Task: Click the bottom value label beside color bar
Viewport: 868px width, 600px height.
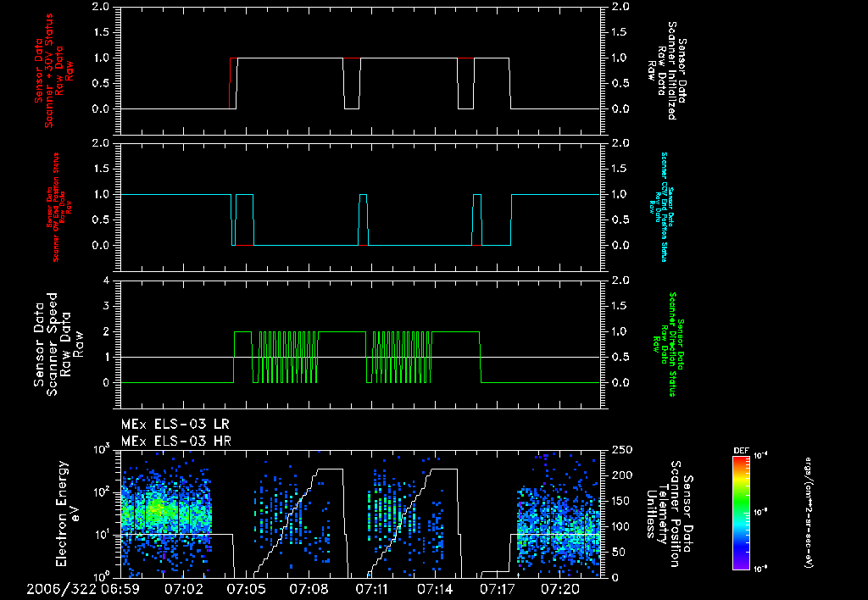Action: (762, 569)
